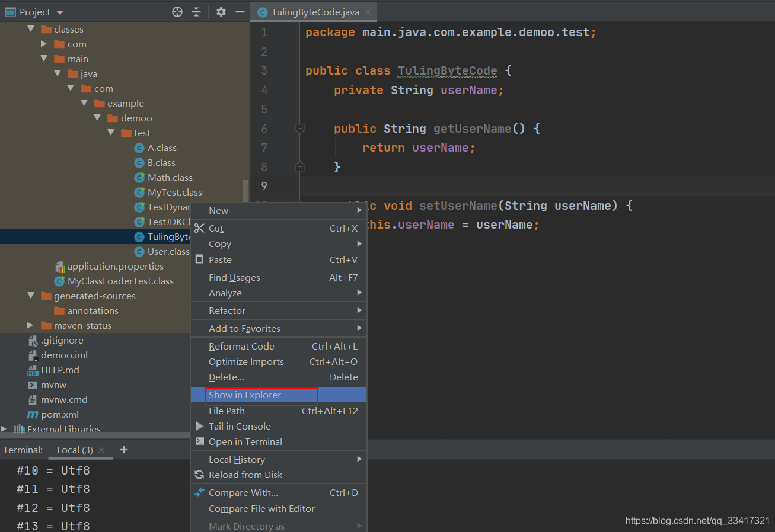Collapse the classes folder
Screen dimensions: 775x532
[31, 29]
